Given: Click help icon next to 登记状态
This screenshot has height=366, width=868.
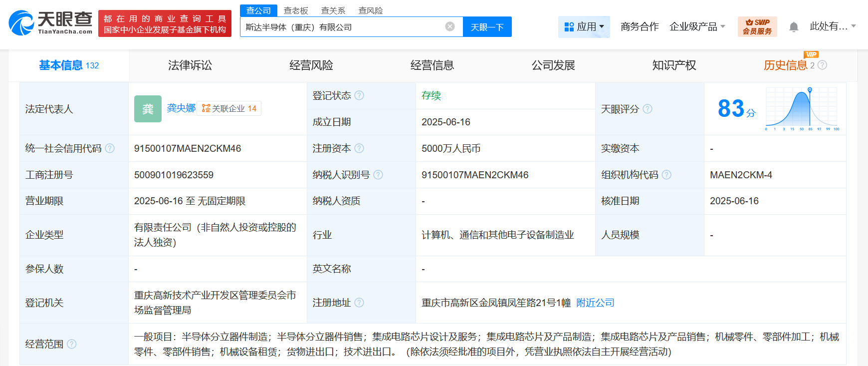Looking at the screenshot, I should pyautogui.click(x=359, y=95).
